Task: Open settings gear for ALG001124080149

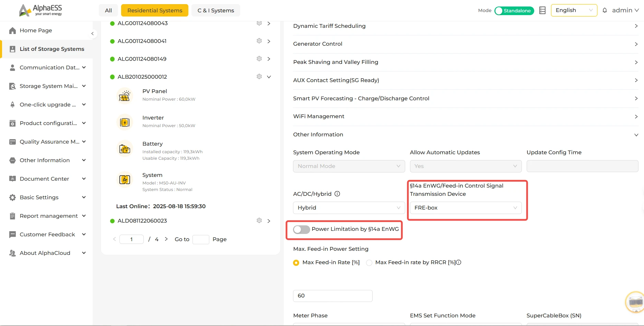Action: coord(259,59)
